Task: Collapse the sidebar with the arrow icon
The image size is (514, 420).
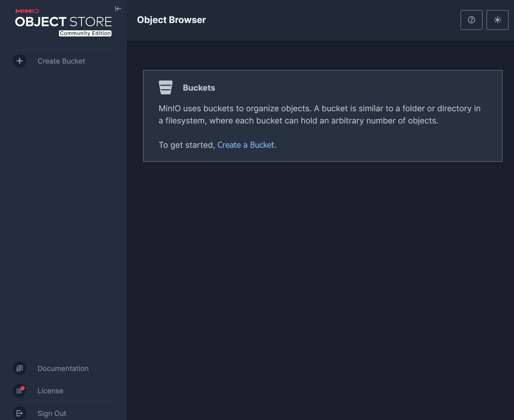Action: point(118,9)
